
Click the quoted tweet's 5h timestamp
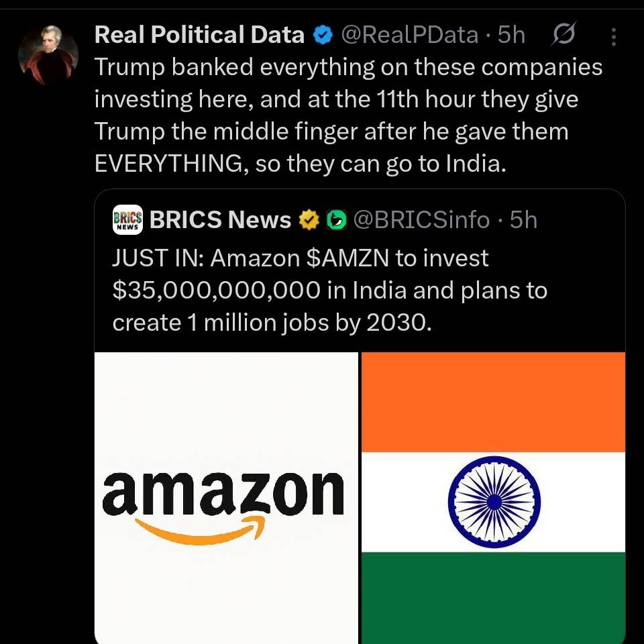point(524,219)
